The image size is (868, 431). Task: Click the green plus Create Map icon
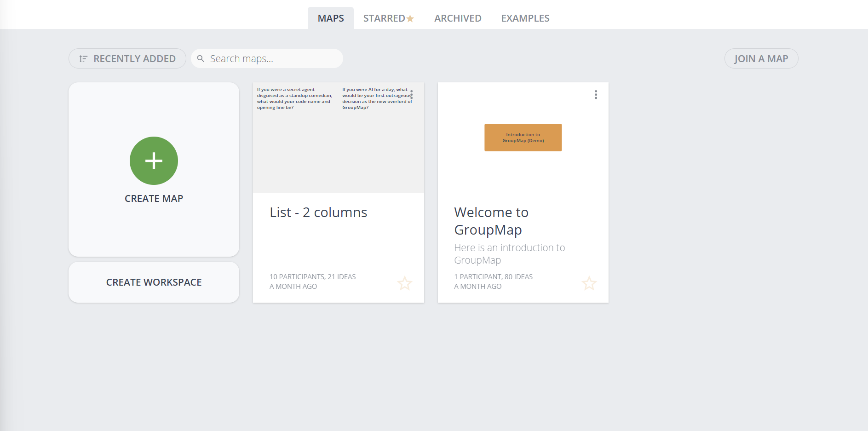(154, 161)
